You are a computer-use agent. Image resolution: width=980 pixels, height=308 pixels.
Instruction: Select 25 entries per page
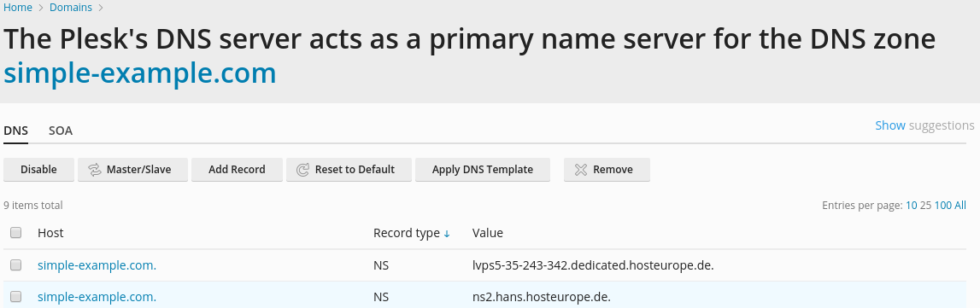(925, 205)
